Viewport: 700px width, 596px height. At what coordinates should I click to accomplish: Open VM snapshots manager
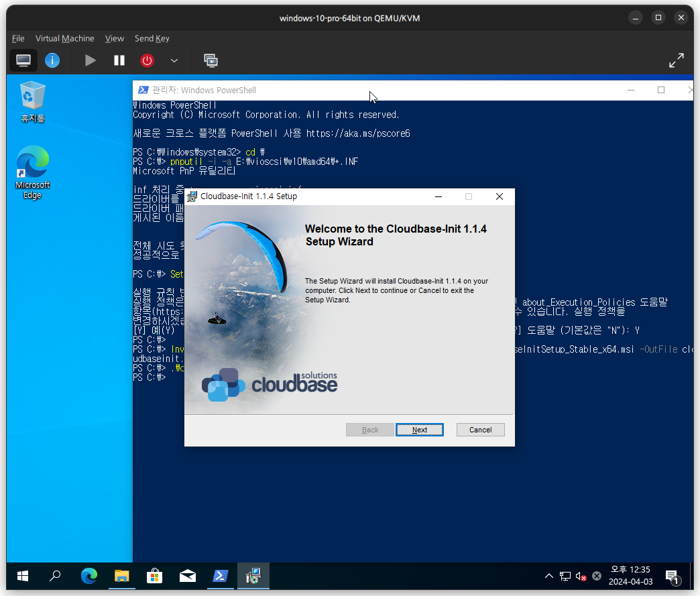[211, 60]
